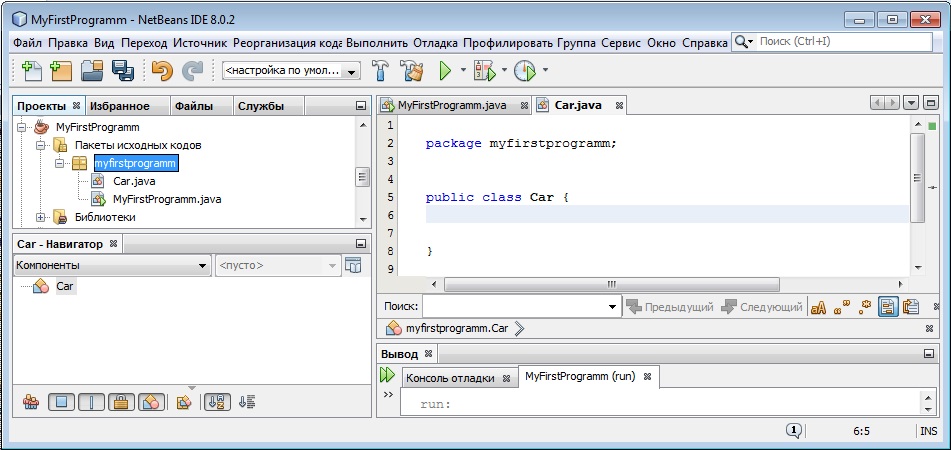Click the re-run double arrow in Output

pyautogui.click(x=387, y=375)
